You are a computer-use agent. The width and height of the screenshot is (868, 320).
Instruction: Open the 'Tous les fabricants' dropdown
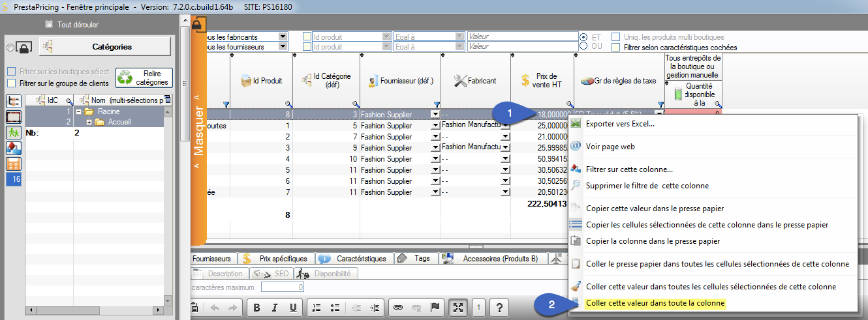tap(283, 37)
